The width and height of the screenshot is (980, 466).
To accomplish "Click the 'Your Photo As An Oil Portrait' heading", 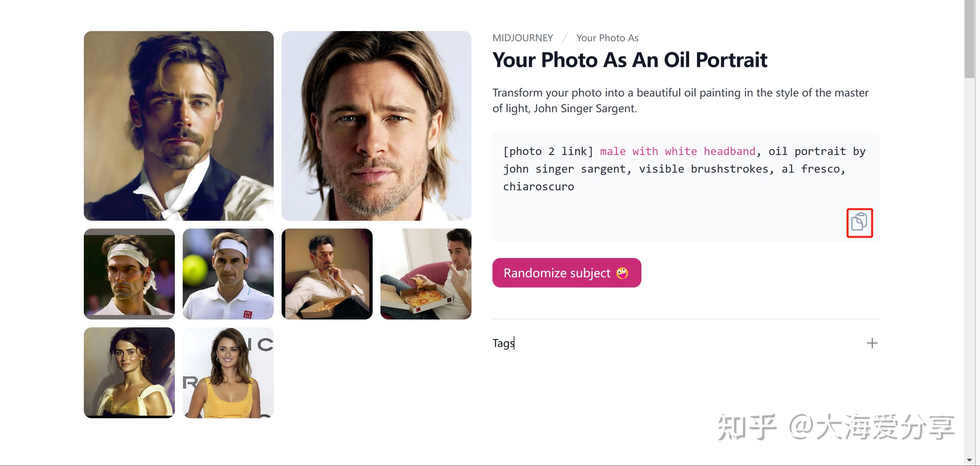I will click(x=630, y=60).
